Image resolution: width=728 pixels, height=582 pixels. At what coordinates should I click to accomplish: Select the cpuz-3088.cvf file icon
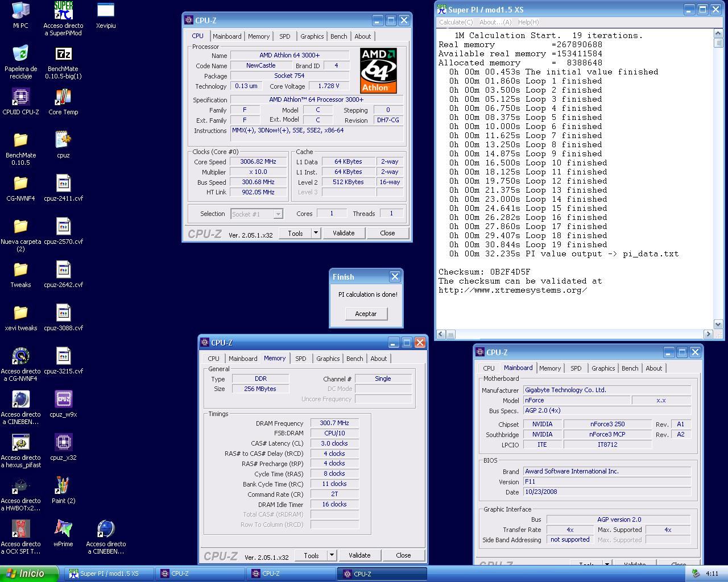tap(63, 313)
